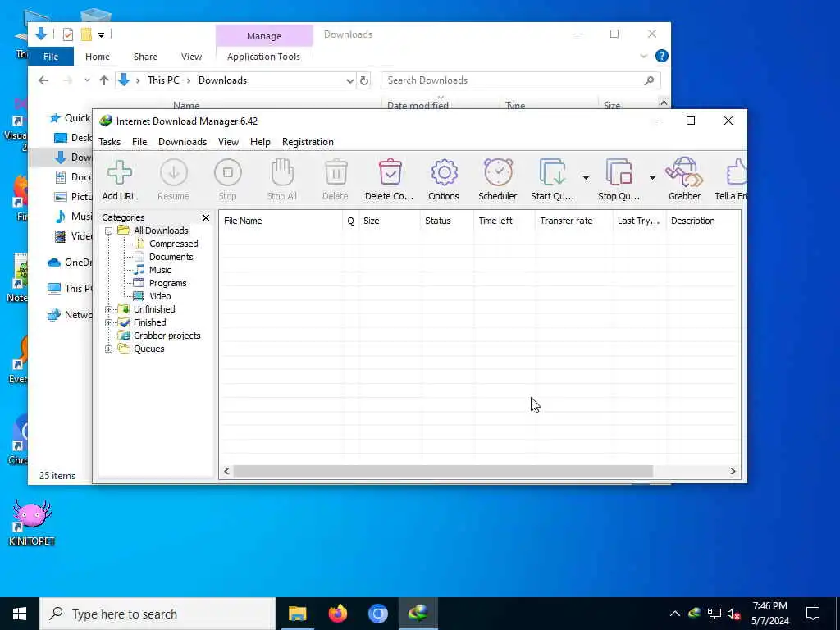
Task: Collapse the All Downloads tree node
Action: pos(109,231)
